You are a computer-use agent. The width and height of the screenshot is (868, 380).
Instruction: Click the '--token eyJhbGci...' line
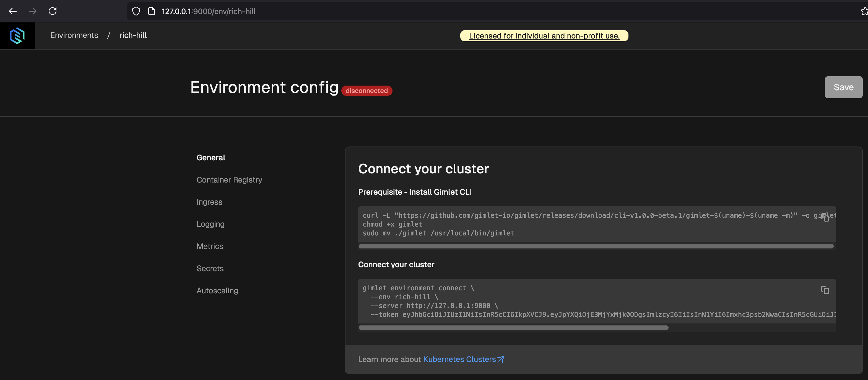click(x=603, y=315)
